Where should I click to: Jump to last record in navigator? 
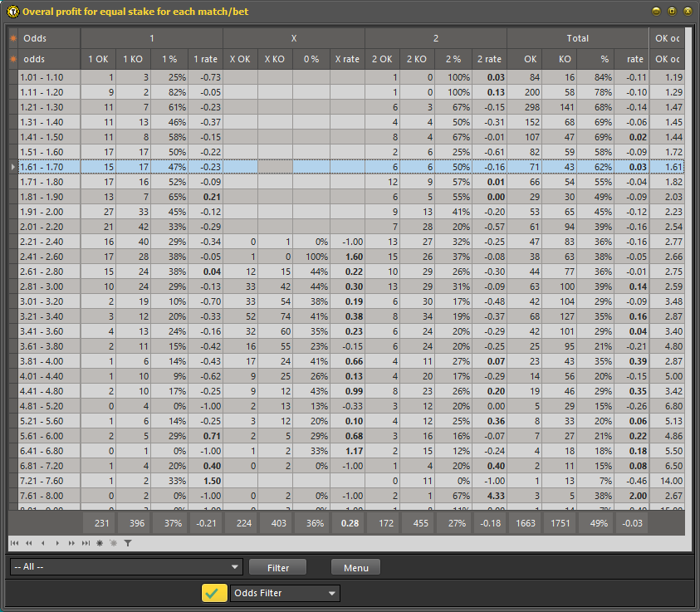tap(85, 543)
